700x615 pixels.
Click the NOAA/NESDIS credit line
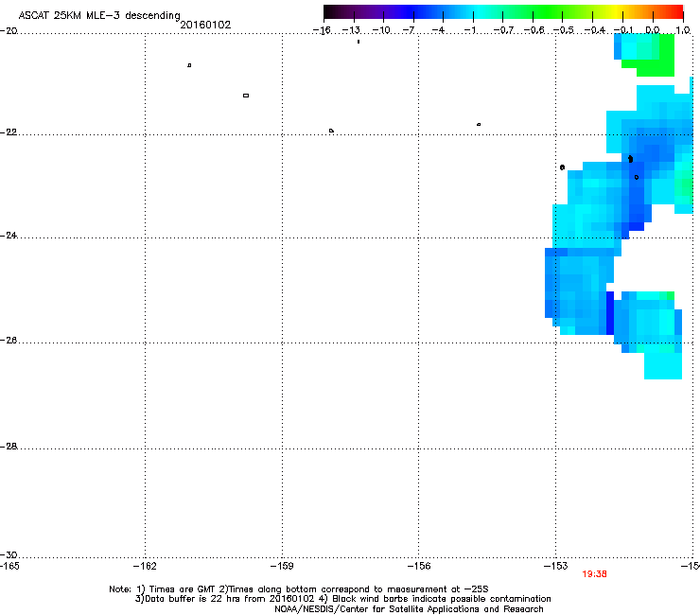pyautogui.click(x=409, y=609)
